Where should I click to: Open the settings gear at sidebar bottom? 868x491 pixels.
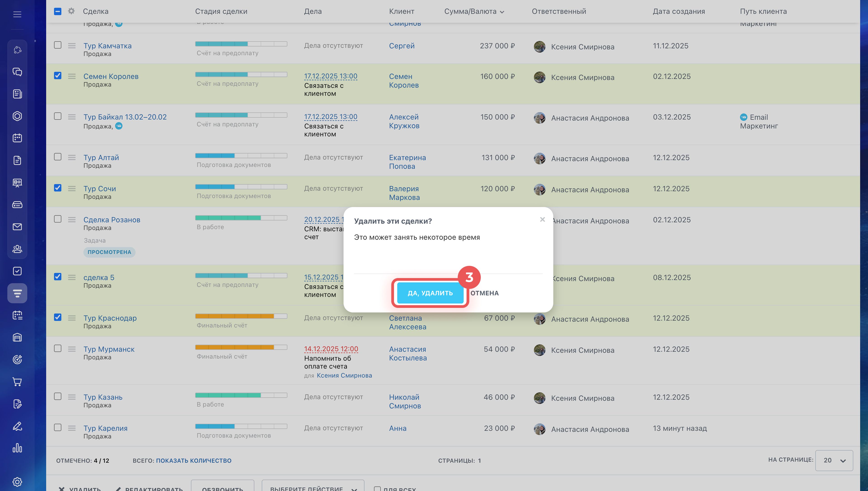click(x=17, y=482)
